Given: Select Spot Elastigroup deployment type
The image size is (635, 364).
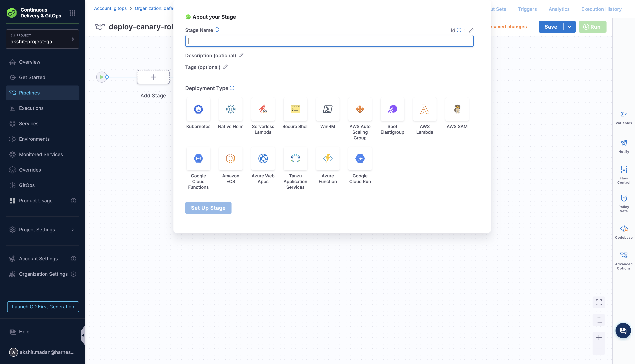Looking at the screenshot, I should pyautogui.click(x=392, y=109).
